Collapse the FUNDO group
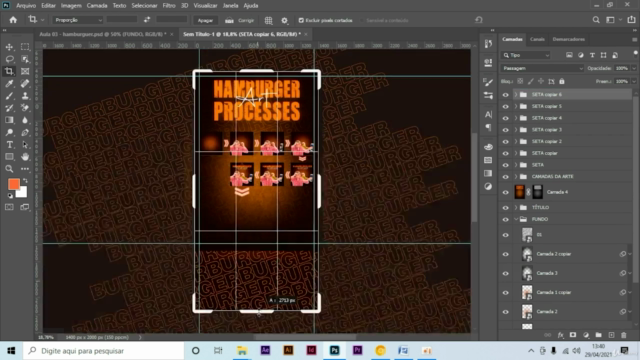 (x=516, y=220)
